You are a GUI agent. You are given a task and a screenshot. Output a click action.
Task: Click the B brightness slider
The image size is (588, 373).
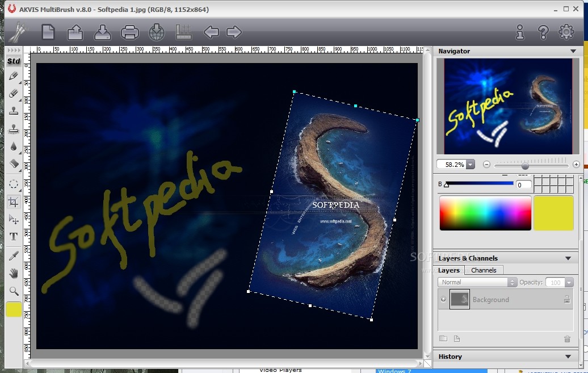(x=479, y=183)
